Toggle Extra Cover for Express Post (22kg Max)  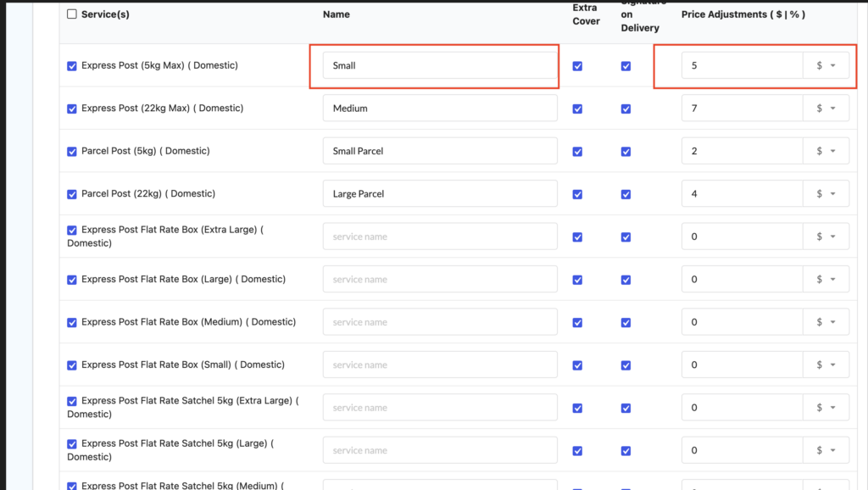[577, 109]
